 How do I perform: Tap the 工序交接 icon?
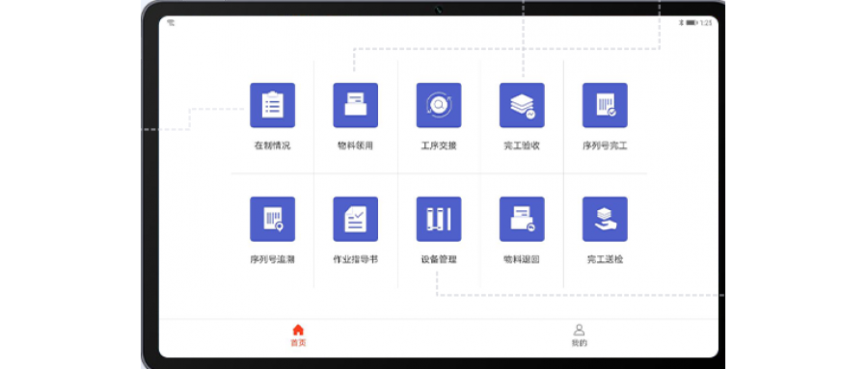pos(439,105)
